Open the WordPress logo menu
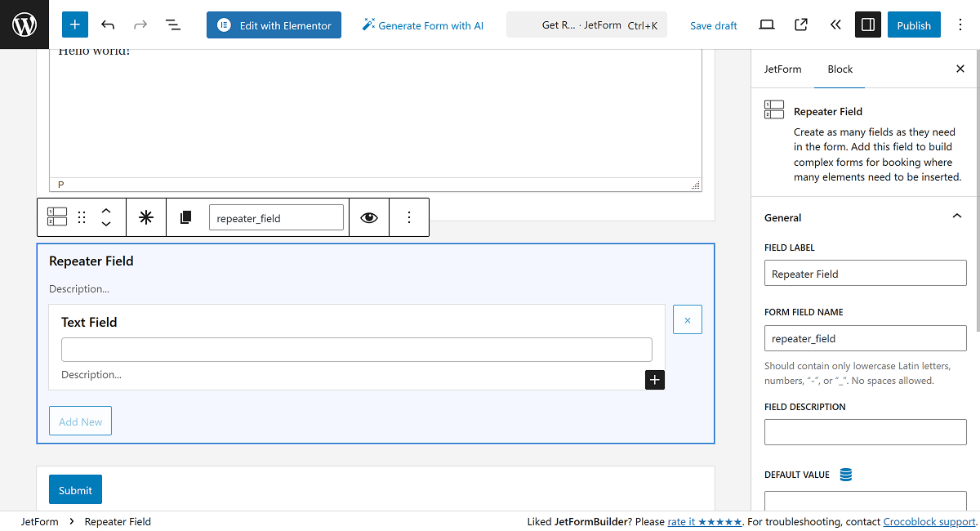 (24, 25)
